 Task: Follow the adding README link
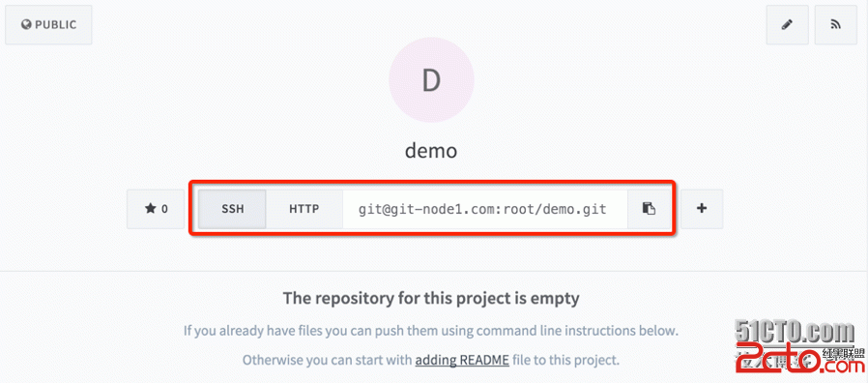(462, 361)
